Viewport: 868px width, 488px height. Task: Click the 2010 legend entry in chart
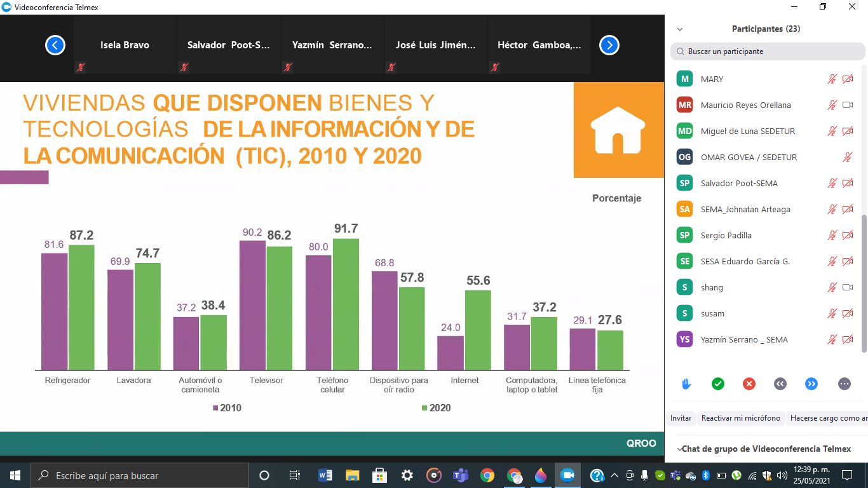tap(227, 408)
